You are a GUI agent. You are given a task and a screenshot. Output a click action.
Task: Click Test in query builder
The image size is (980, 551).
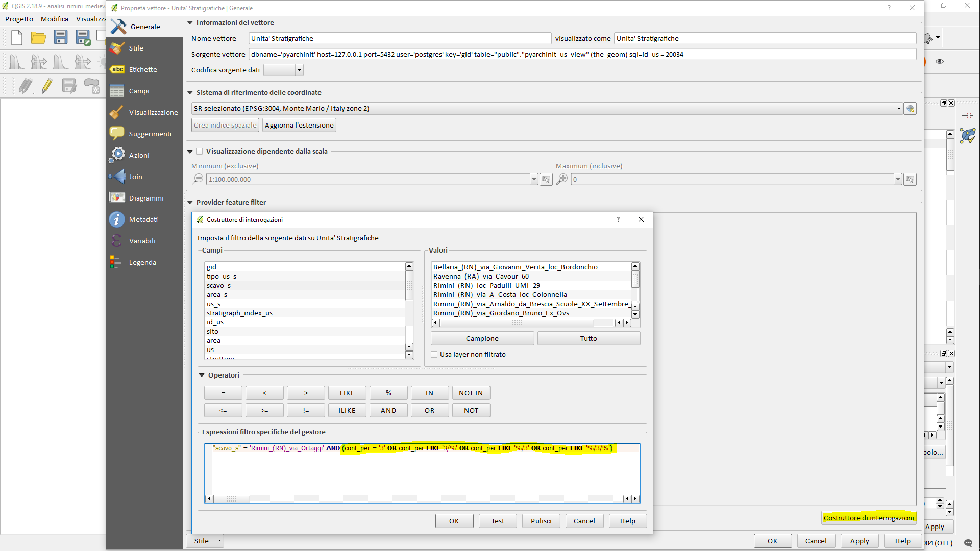tap(498, 521)
